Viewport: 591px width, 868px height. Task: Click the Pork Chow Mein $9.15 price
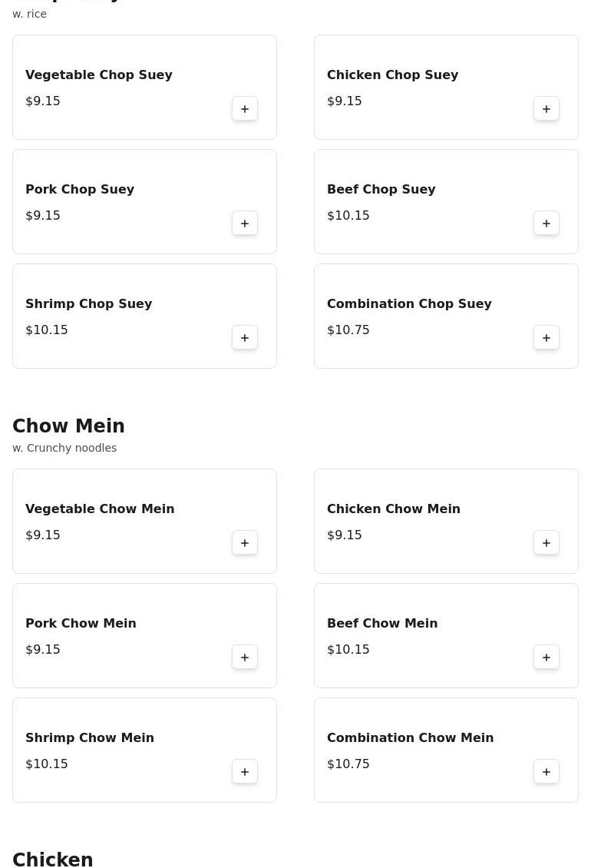tap(43, 649)
